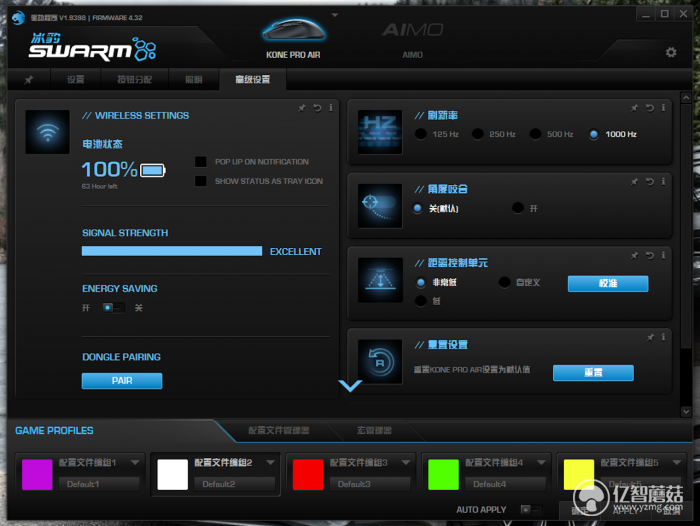Click the angle snapping crosshair thumbnail
Screen dimensions: 700x526
[x=380, y=206]
